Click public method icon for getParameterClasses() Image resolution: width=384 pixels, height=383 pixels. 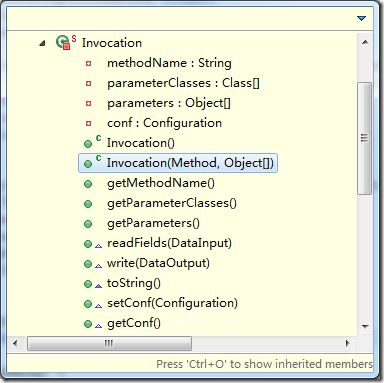coord(88,204)
